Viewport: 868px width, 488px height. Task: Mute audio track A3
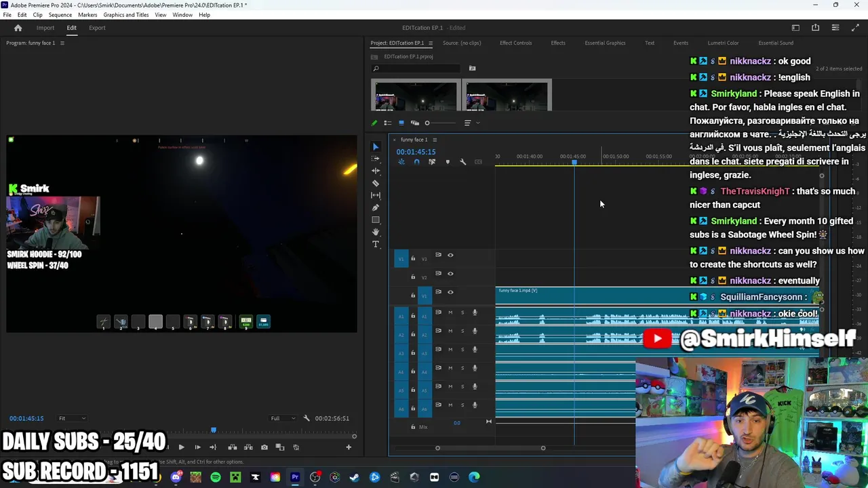[450, 349]
